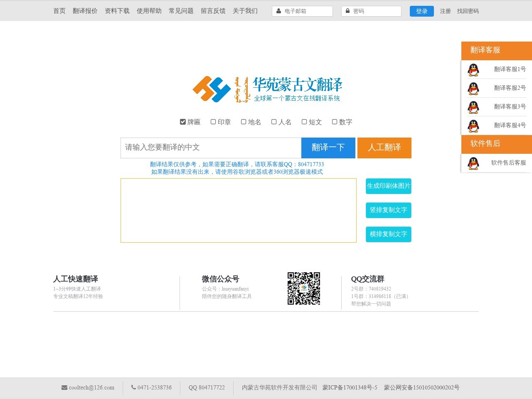The width and height of the screenshot is (532, 399).
Task: Check the 数字 checkbox
Action: pos(335,121)
